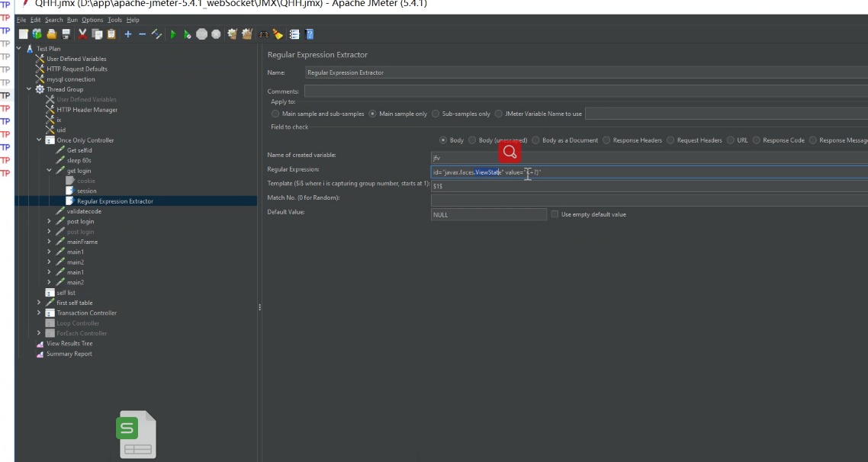Screen dimensions: 868x462
Task: Click the Open file folder icon
Action: point(51,34)
